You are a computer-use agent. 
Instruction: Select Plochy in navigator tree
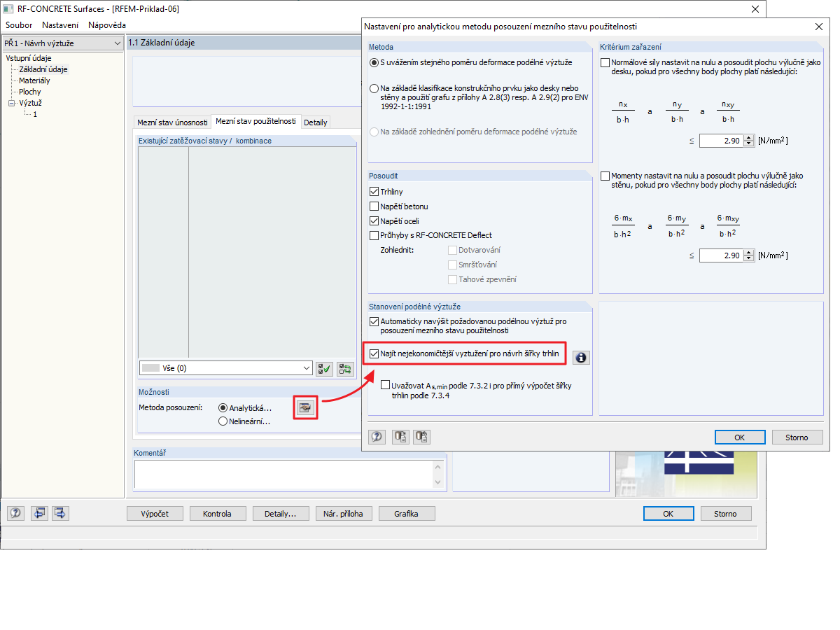click(30, 92)
